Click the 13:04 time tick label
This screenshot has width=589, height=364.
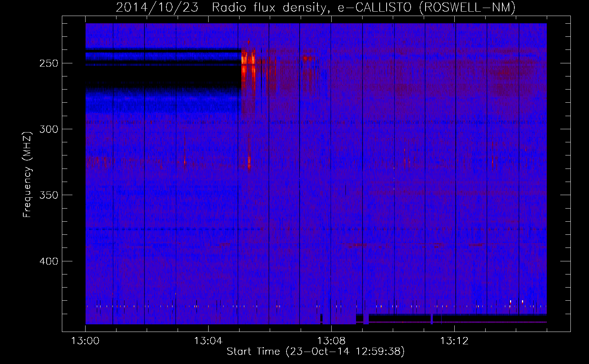208,341
